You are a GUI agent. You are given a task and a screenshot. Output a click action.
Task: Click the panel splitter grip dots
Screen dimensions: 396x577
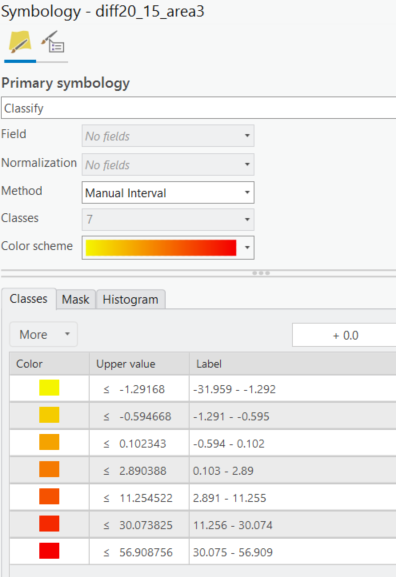point(261,273)
